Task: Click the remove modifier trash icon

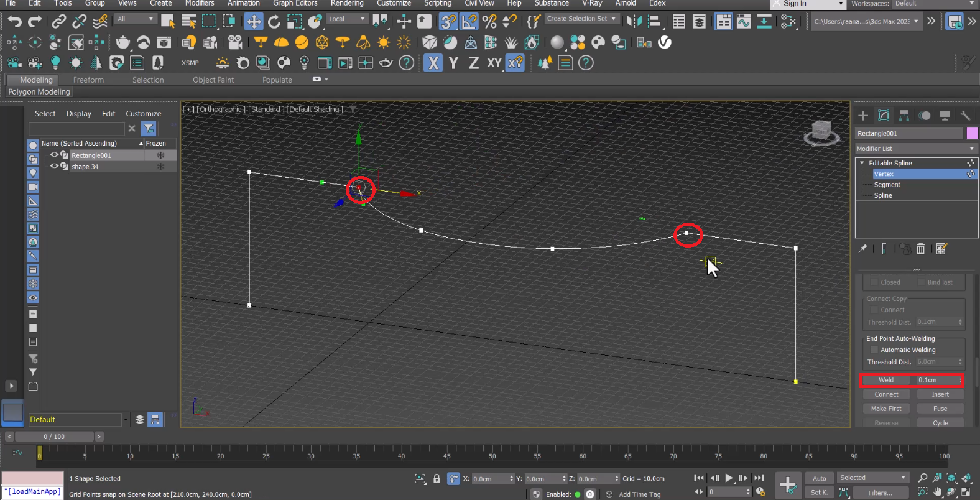Action: click(921, 249)
